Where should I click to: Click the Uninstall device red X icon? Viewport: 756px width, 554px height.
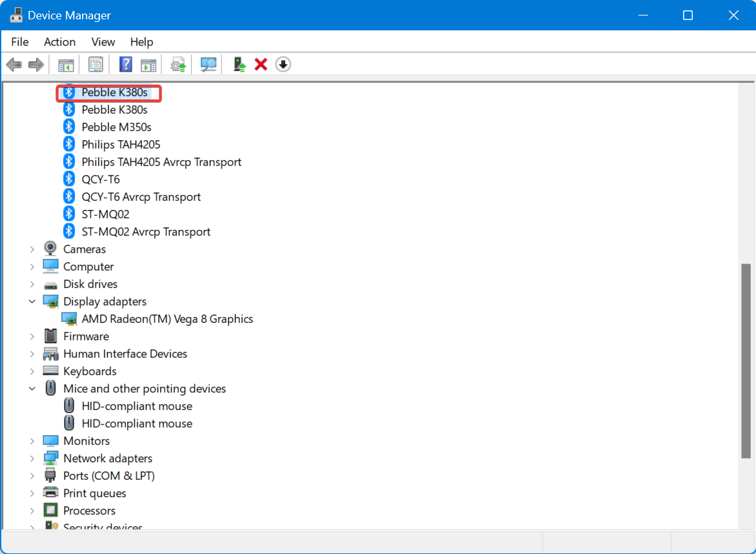[x=260, y=64]
